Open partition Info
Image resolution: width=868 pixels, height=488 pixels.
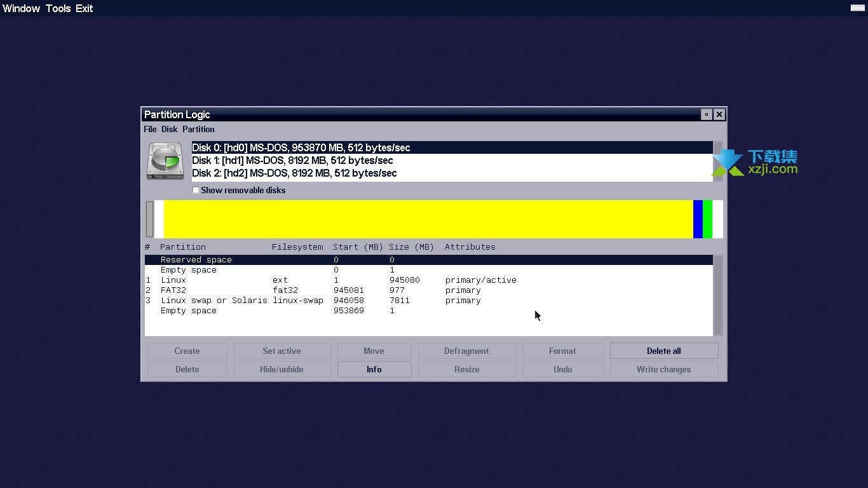(x=374, y=369)
